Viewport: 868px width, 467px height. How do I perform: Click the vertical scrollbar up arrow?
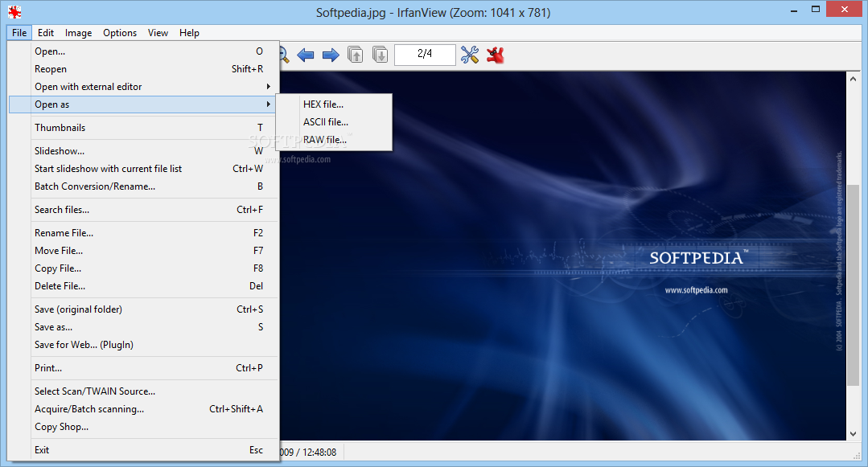853,79
